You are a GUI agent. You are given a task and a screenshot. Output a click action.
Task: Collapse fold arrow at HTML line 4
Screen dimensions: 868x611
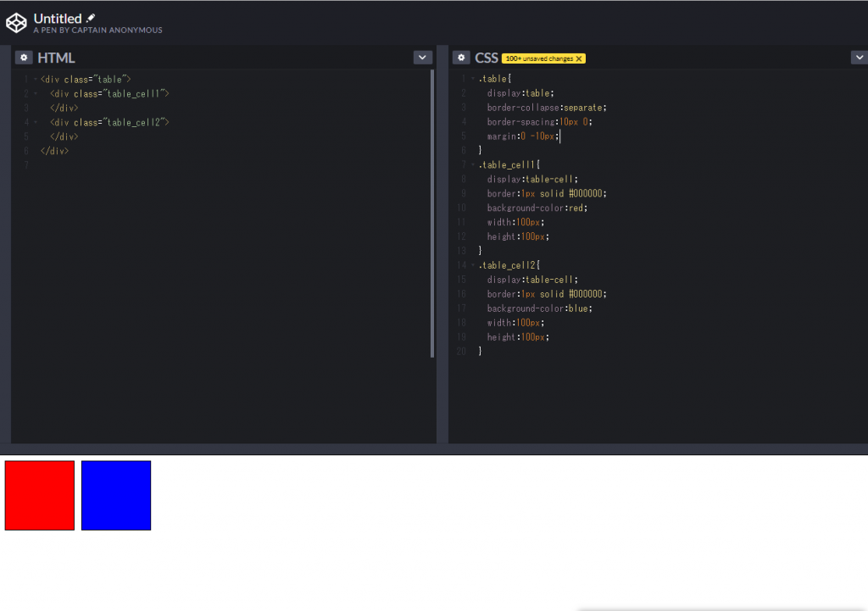[36, 122]
